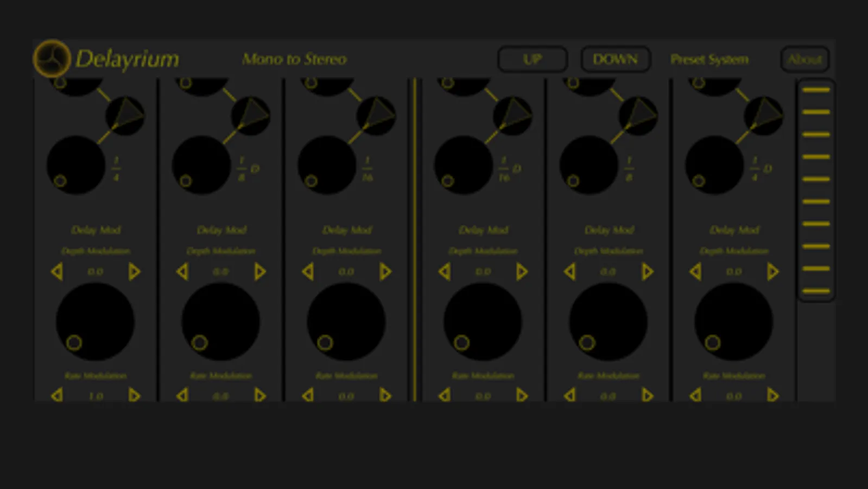This screenshot has height=489, width=868.
Task: Click the Rate Modulation value 1.0
Action: click(x=96, y=396)
